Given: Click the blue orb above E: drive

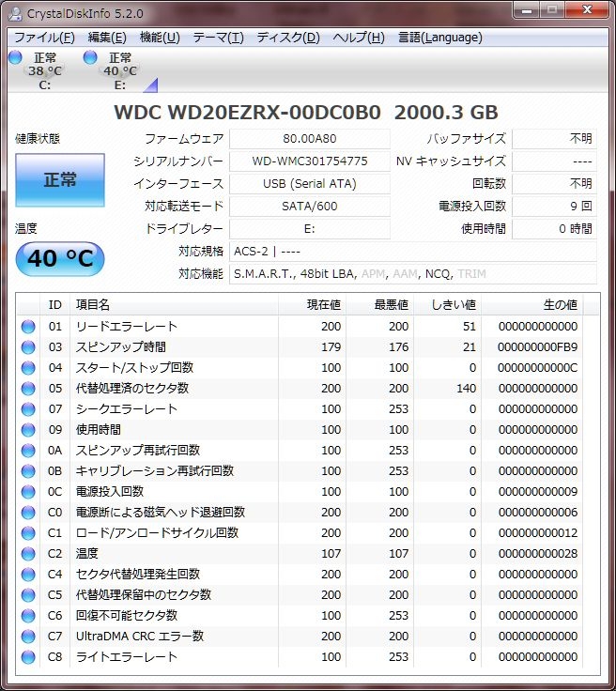Looking at the screenshot, I should 90,57.
